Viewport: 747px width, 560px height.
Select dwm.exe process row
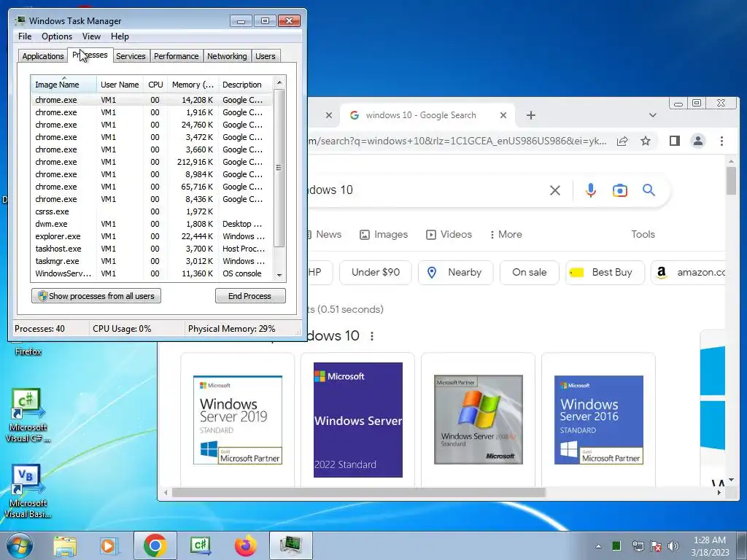pyautogui.click(x=152, y=224)
